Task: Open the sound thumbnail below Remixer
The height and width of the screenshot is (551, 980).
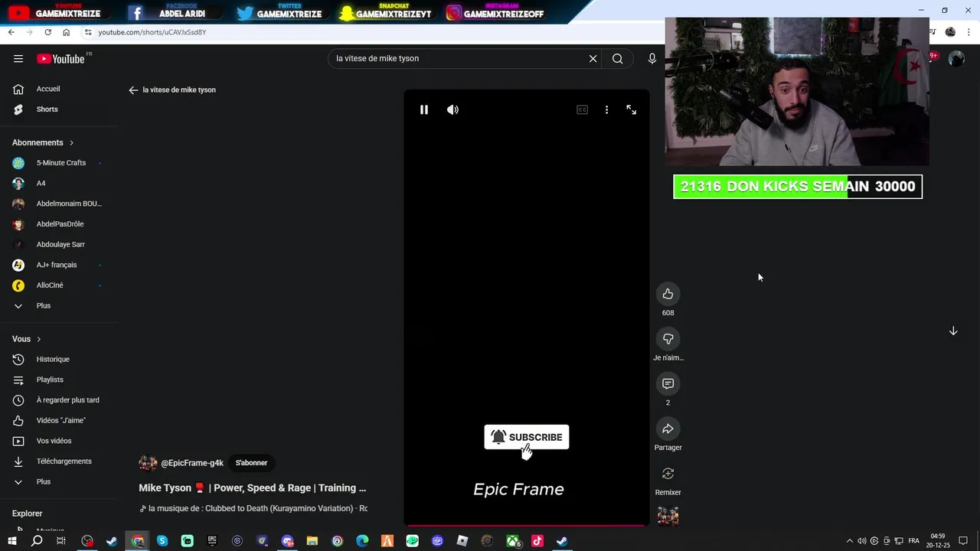Action: click(668, 516)
